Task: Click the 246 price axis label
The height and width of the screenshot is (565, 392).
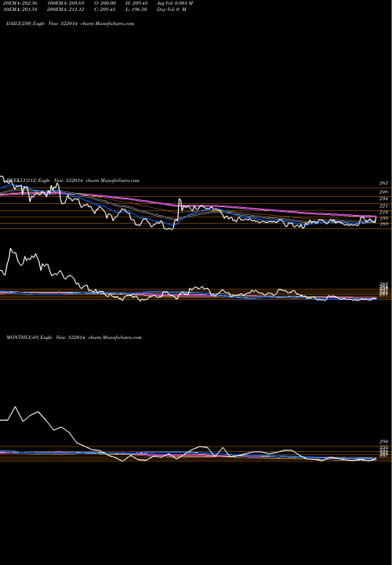Action: pos(383,192)
